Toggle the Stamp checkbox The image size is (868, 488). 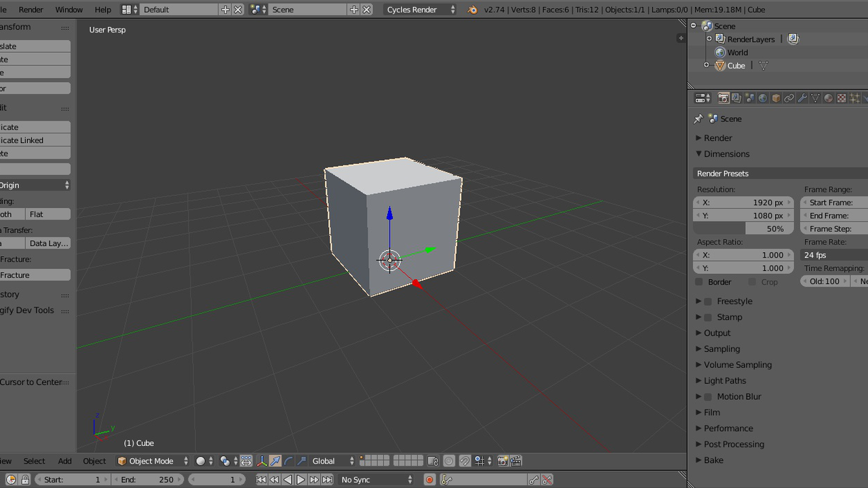[707, 317]
